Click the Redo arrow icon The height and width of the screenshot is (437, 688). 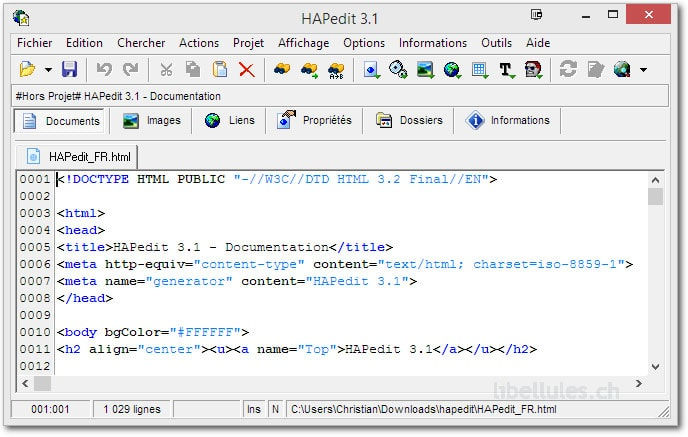[x=131, y=69]
